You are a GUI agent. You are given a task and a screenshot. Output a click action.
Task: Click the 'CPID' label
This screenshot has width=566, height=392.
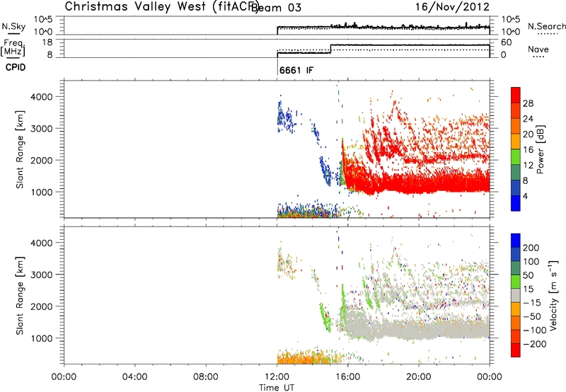click(x=16, y=67)
